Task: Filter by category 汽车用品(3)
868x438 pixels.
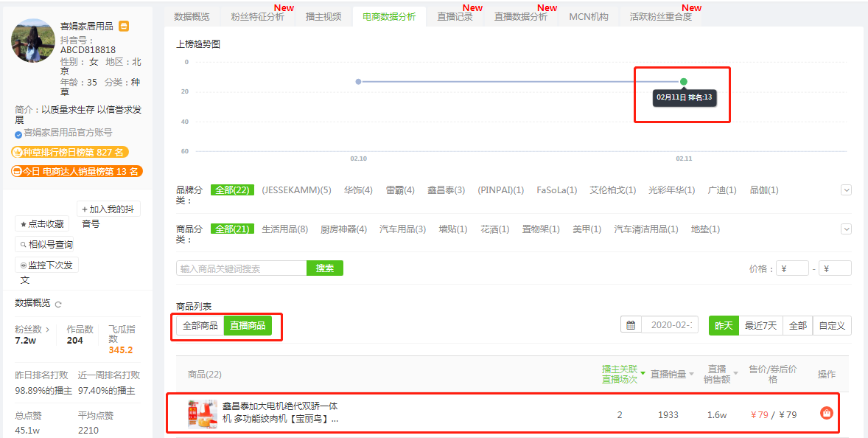Action: tap(402, 229)
